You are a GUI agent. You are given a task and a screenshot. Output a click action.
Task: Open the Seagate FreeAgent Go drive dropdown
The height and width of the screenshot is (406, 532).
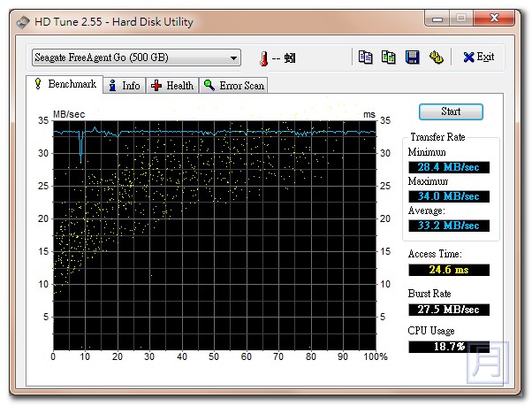coord(135,58)
